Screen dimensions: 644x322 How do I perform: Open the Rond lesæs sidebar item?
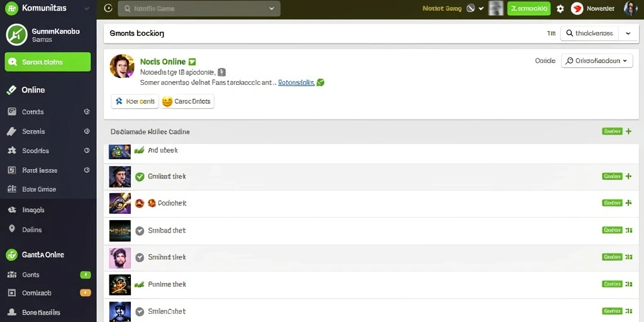pyautogui.click(x=40, y=170)
